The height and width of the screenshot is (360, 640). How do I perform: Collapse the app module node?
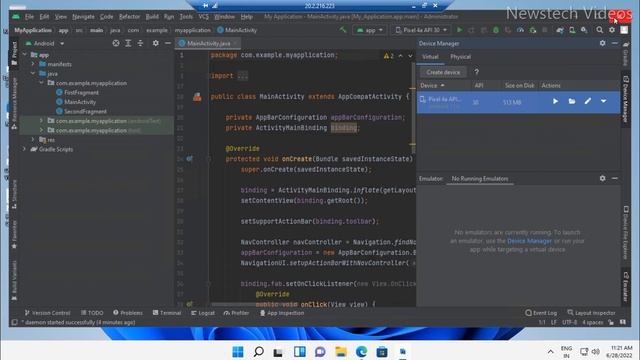(25, 54)
